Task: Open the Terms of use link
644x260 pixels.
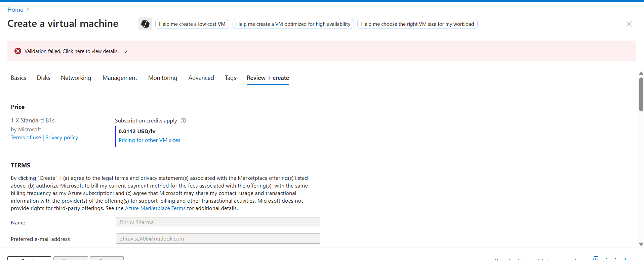Action: tap(26, 138)
